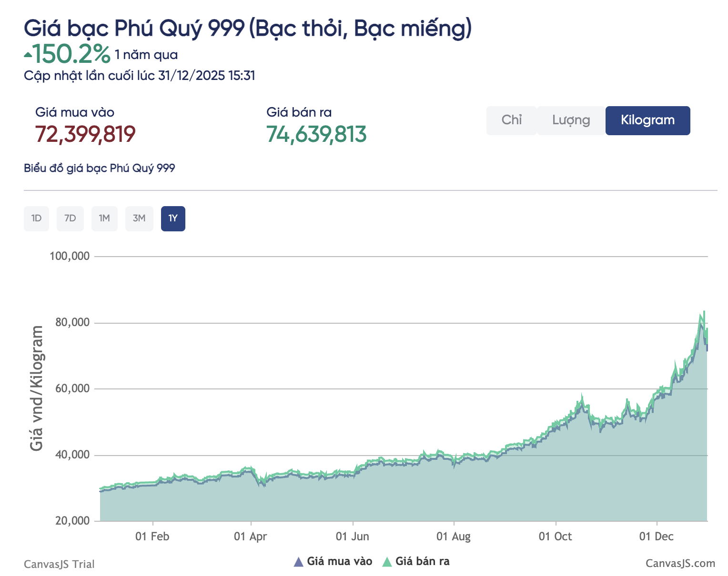The image size is (728, 576).
Task: Toggle the Giá mua vào legend triangle
Action: (299, 562)
